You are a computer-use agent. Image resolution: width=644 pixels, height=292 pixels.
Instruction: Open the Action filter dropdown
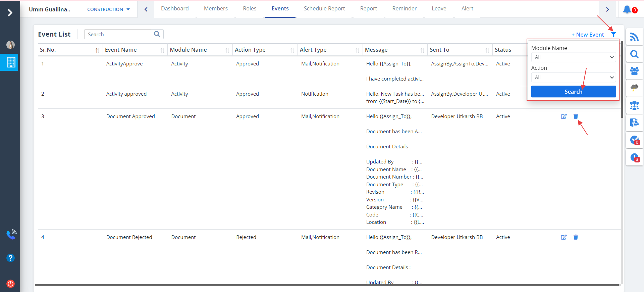tap(573, 78)
